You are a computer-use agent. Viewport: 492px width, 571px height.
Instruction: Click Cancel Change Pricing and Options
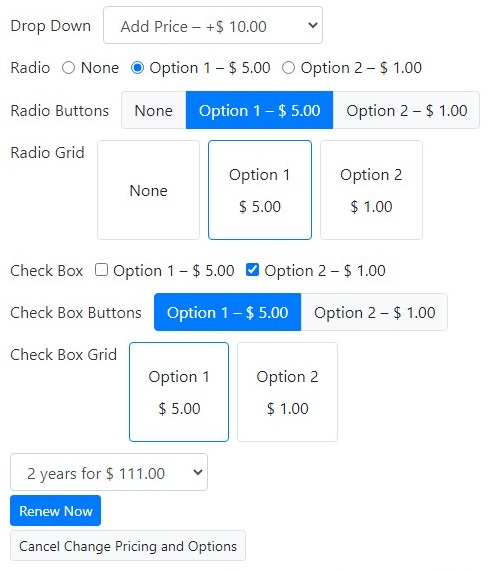tap(128, 546)
